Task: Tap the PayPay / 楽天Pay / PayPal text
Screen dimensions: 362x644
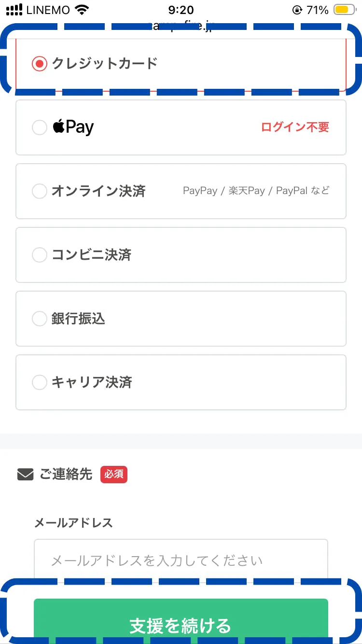Action: point(256,191)
